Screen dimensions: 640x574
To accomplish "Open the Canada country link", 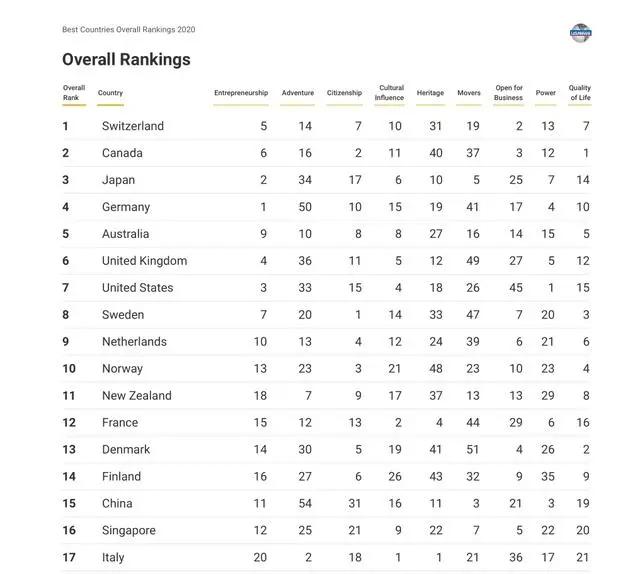I will click(x=122, y=153).
